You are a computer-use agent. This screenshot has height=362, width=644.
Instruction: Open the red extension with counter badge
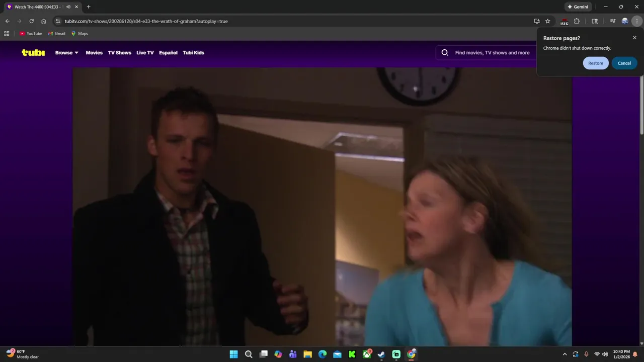[x=565, y=22]
